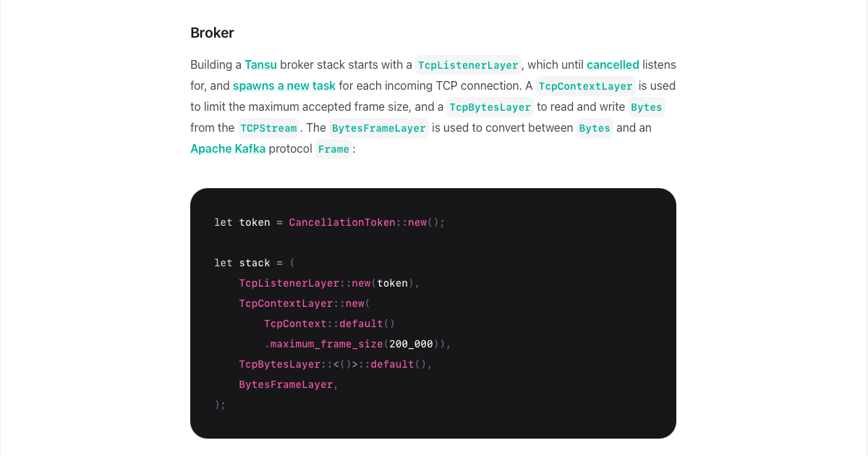Open the cancelled link
Viewport: 868px width, 456px height.
(x=613, y=64)
